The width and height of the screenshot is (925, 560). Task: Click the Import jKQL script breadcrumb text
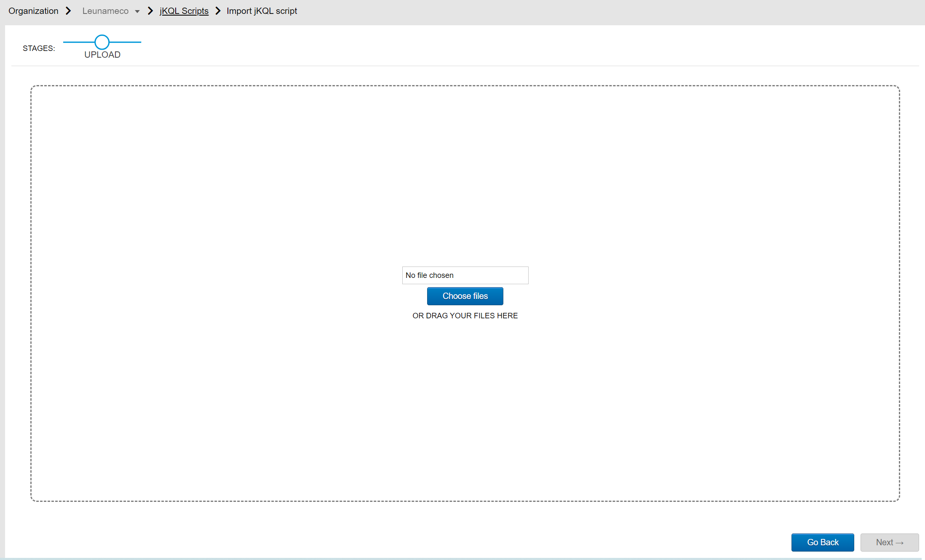(x=262, y=11)
